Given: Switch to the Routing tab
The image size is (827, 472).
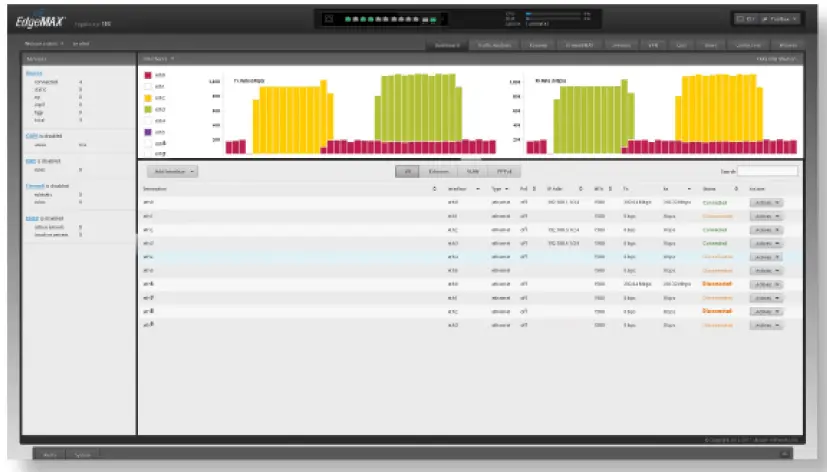Looking at the screenshot, I should [538, 45].
